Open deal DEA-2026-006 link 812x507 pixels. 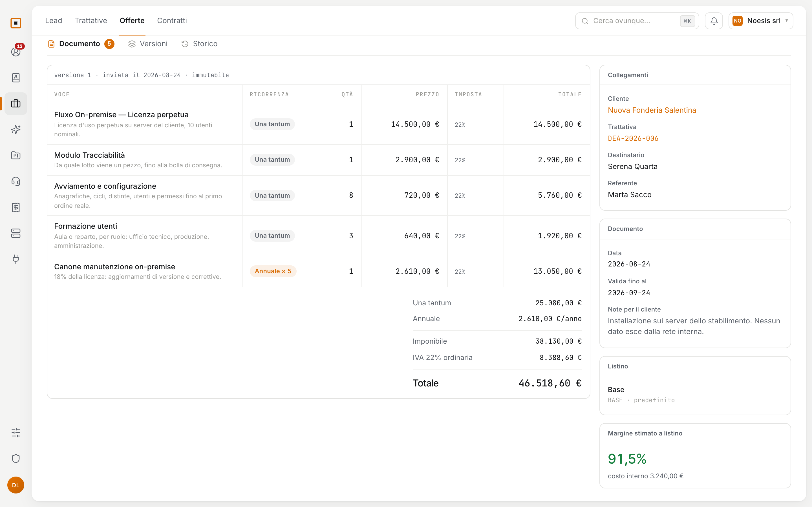(633, 138)
